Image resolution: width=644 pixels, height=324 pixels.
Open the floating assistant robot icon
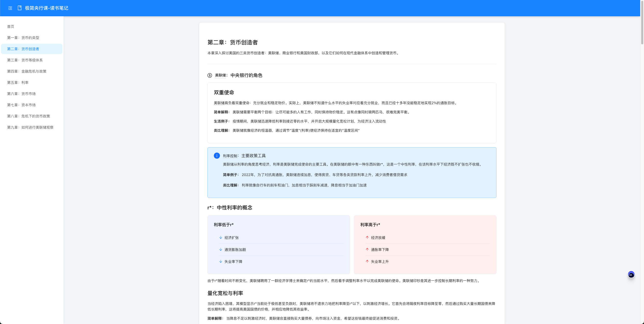(631, 275)
